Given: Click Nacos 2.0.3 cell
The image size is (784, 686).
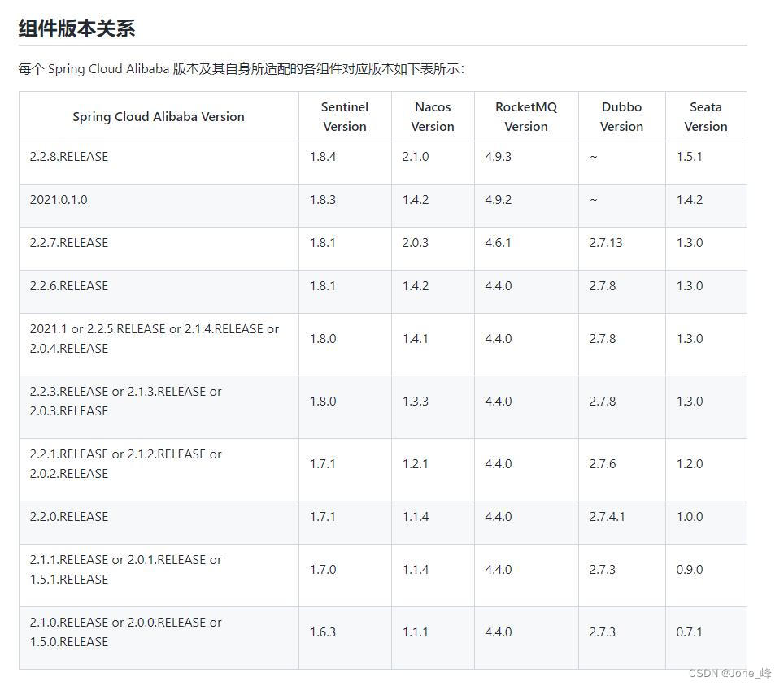Looking at the screenshot, I should click(416, 242).
